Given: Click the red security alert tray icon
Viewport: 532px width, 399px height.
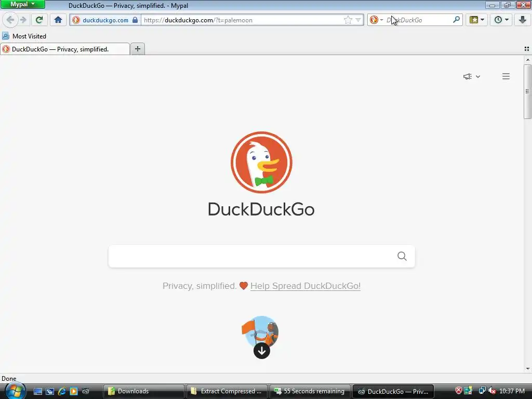Looking at the screenshot, I should tap(458, 391).
